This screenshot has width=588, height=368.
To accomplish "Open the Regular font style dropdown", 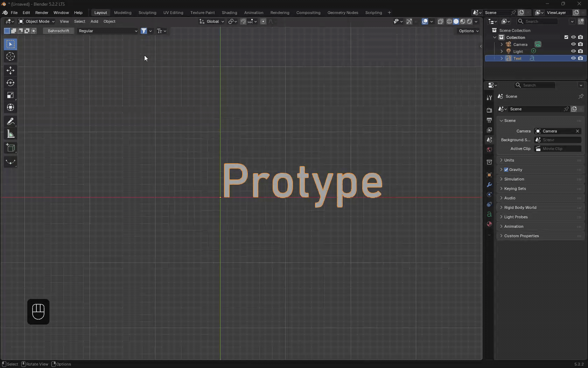I will (x=107, y=31).
